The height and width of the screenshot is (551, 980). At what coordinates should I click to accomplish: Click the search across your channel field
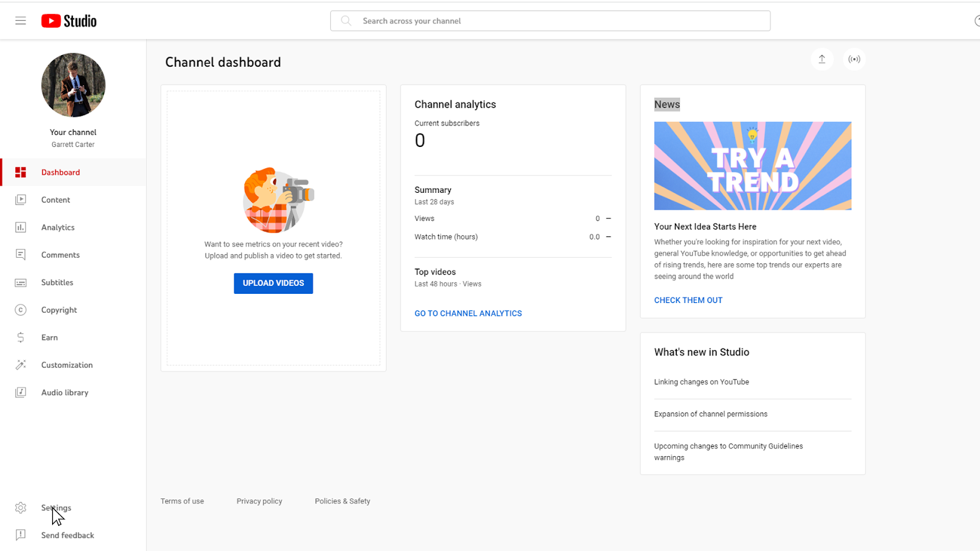(550, 20)
